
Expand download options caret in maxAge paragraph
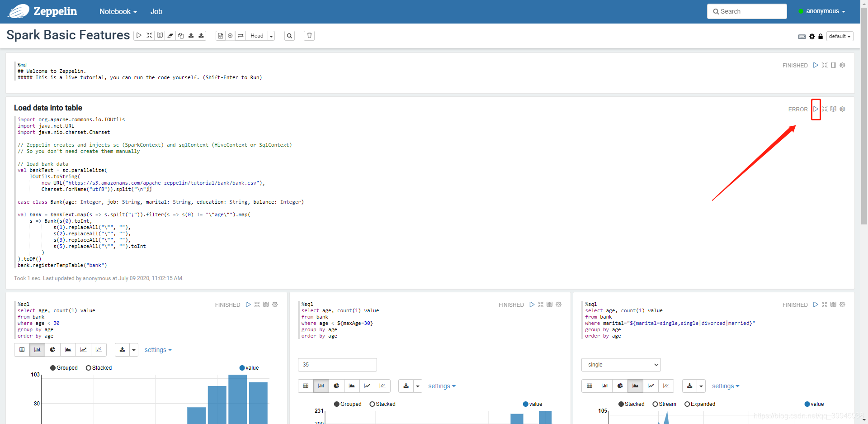point(418,386)
